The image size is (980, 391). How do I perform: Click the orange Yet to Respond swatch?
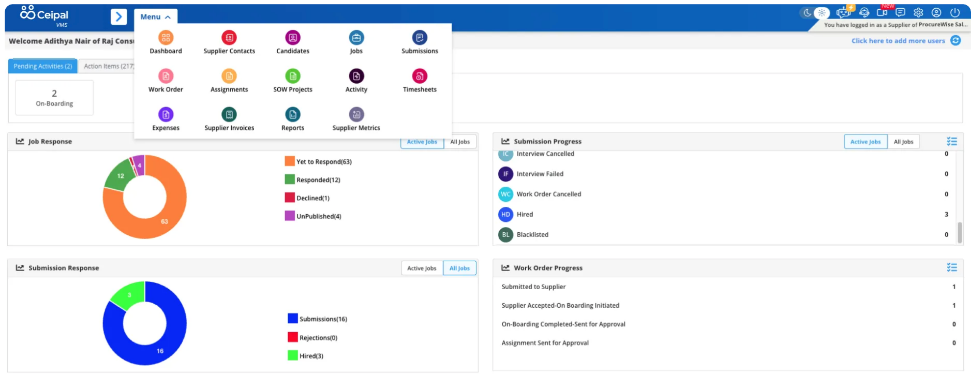coord(290,161)
